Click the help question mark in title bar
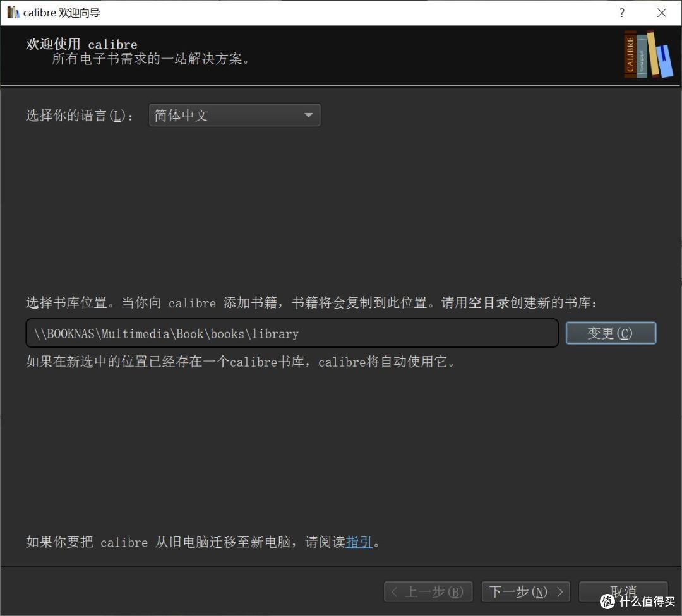Screen dimensions: 682x616 [622, 13]
